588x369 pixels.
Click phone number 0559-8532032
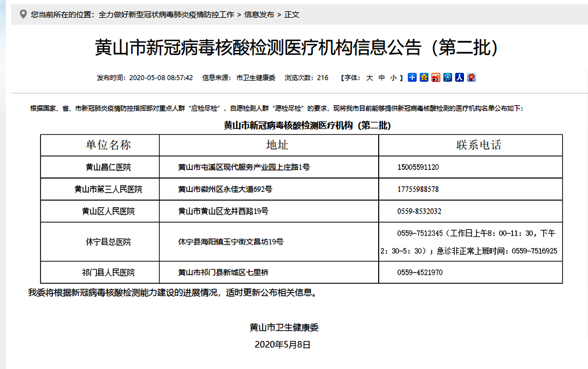420,211
